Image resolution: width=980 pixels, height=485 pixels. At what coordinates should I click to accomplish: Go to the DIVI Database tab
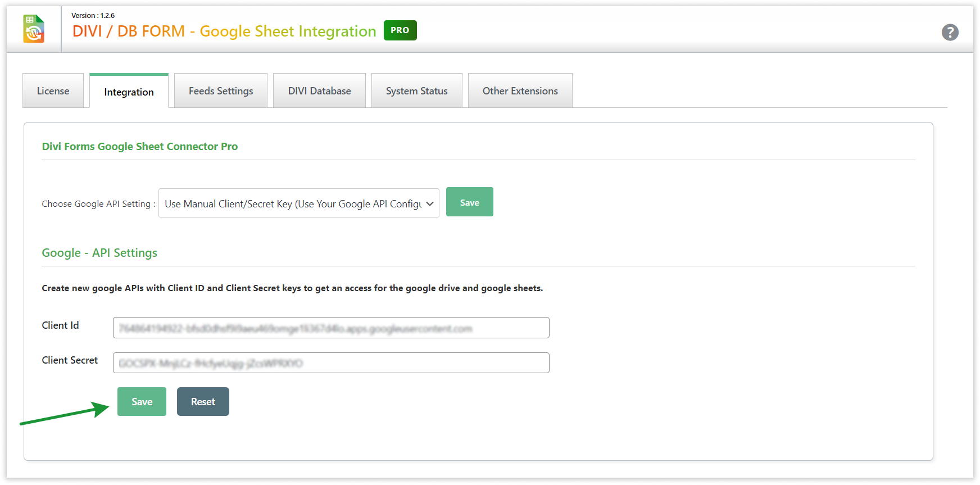(319, 91)
